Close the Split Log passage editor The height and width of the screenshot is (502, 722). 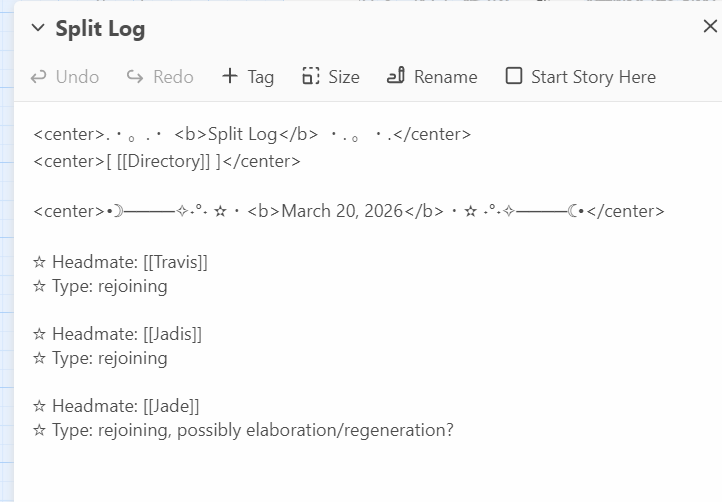709,27
